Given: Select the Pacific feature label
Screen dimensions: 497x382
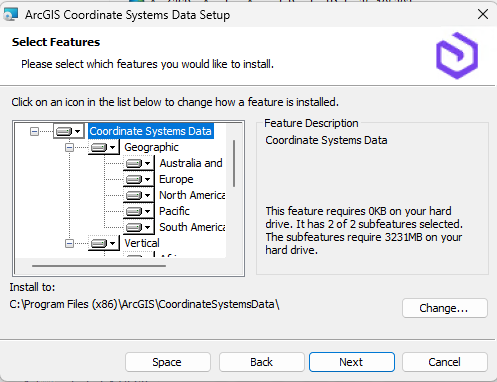Looking at the screenshot, I should pyautogui.click(x=174, y=211).
